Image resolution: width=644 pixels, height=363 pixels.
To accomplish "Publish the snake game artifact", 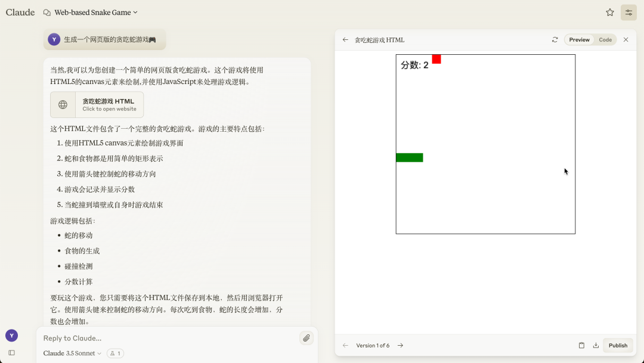I will [618, 345].
